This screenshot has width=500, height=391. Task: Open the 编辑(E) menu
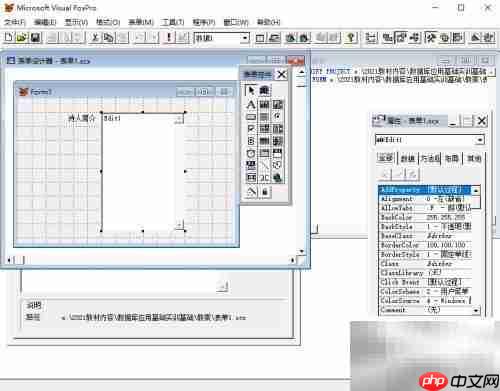click(45, 22)
